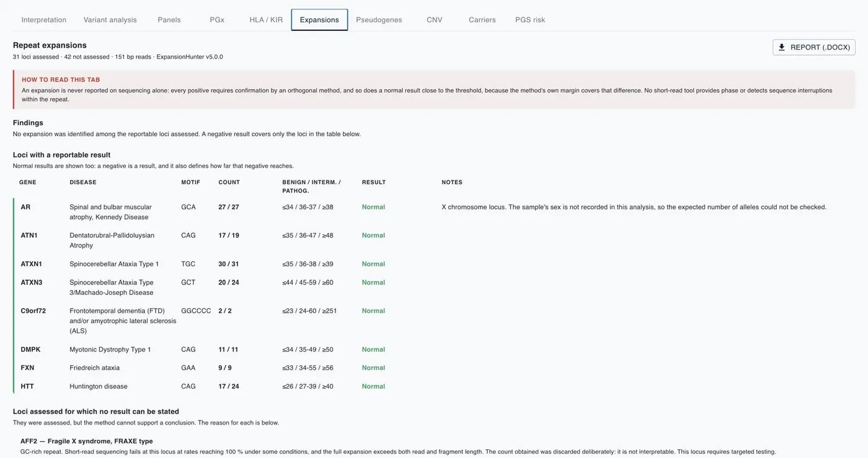
Task: Click the HTT count 17 / 24
Action: coord(229,387)
